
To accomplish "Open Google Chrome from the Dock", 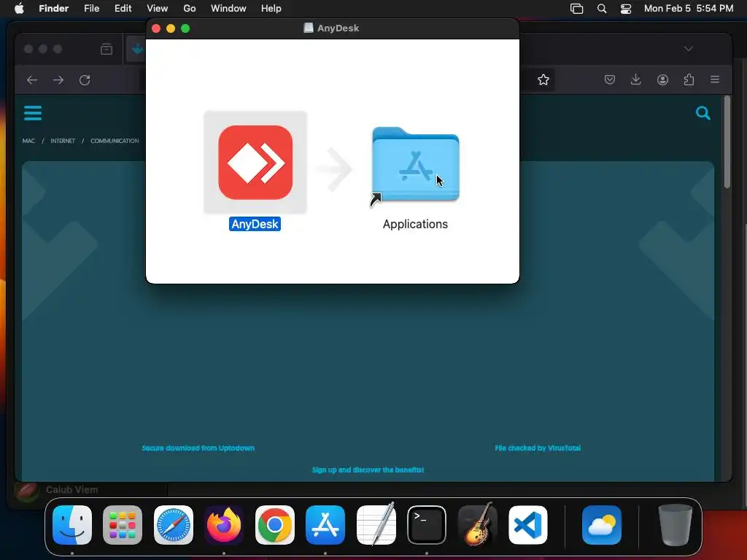I will coord(275,525).
